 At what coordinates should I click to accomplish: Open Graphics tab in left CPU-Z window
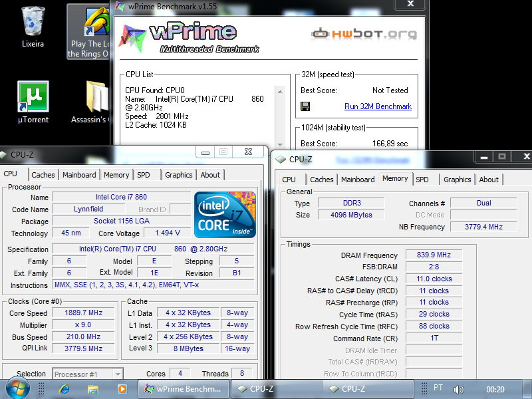[179, 175]
